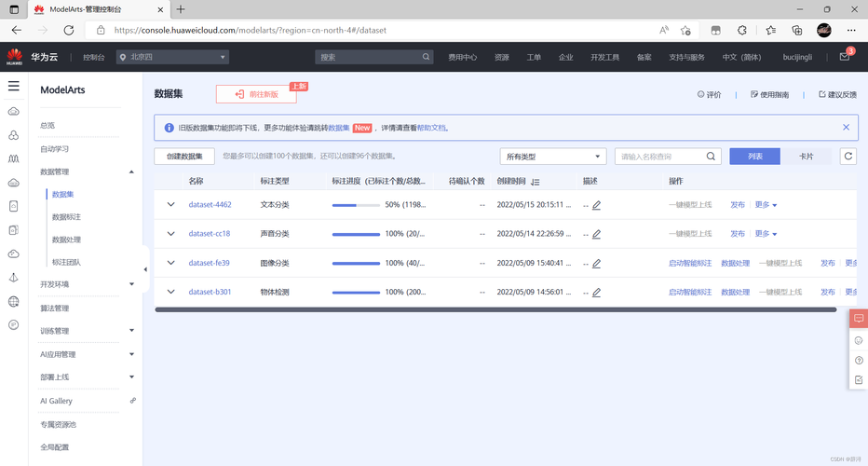Open the all-types filter dropdown
This screenshot has height=466, width=868.
point(553,157)
